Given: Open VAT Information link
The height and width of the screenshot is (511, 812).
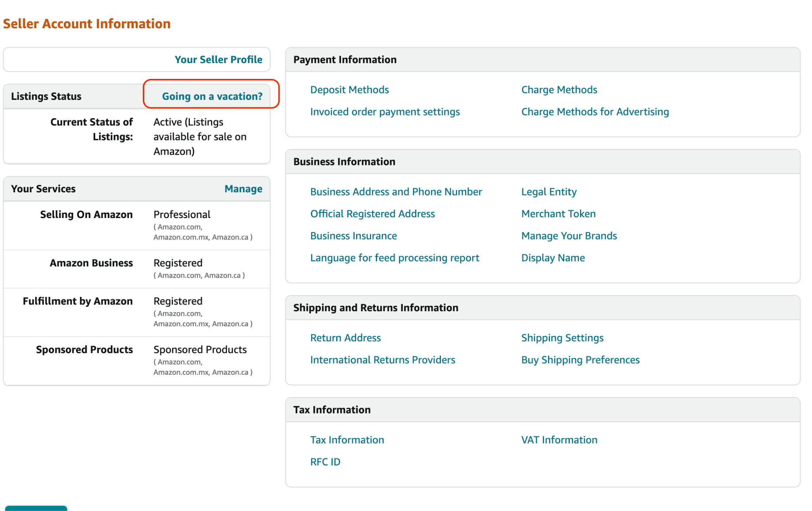Looking at the screenshot, I should click(x=559, y=440).
